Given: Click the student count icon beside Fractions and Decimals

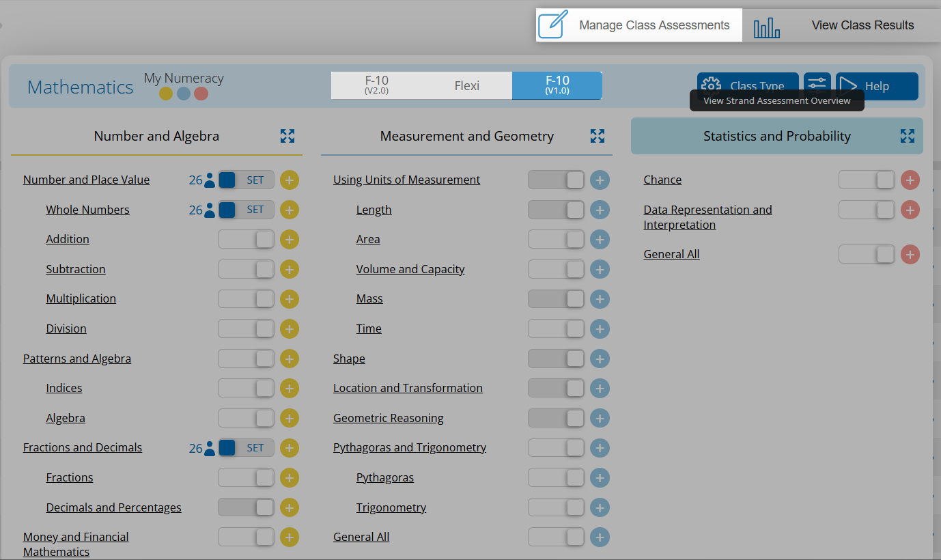Looking at the screenshot, I should tap(210, 449).
